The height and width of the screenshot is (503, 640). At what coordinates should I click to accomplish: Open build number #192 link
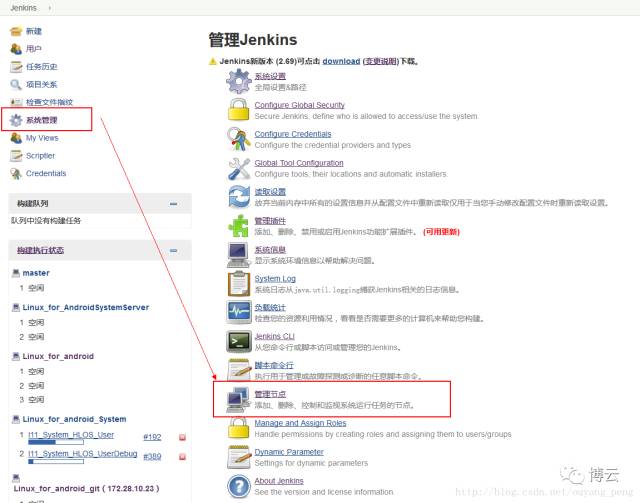pyautogui.click(x=152, y=437)
